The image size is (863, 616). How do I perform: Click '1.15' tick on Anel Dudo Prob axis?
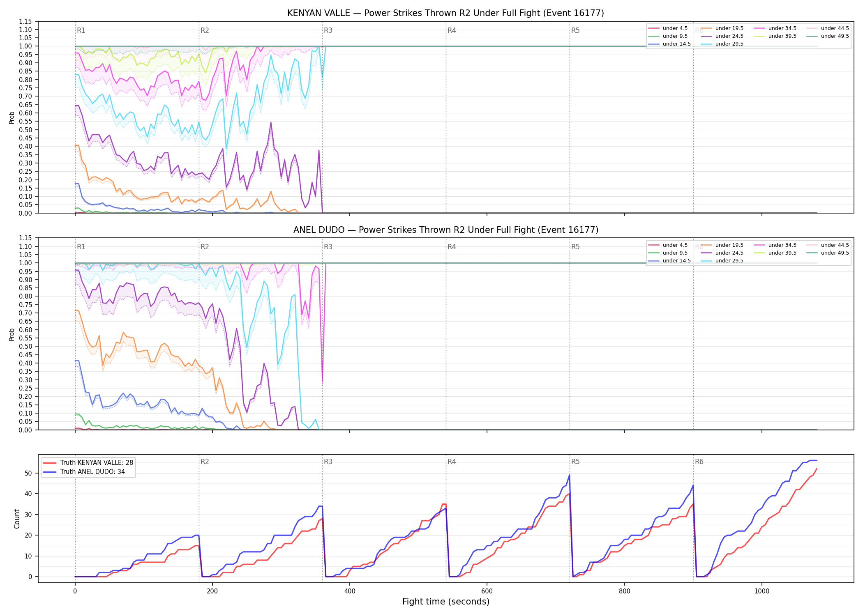25,238
